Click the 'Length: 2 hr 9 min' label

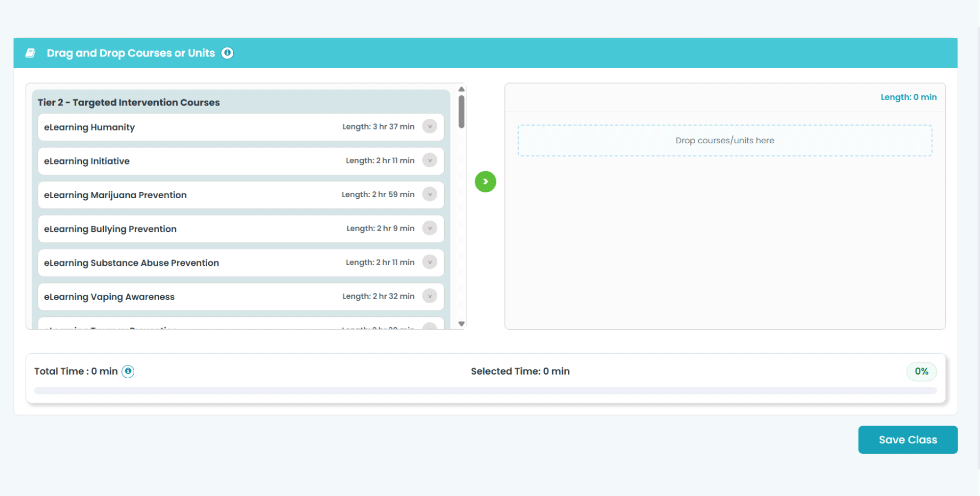click(x=380, y=229)
